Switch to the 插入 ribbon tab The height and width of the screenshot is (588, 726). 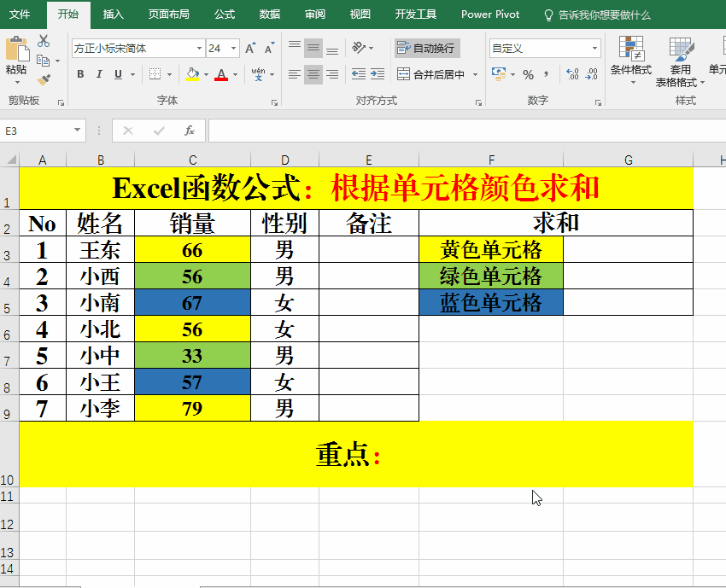click(113, 15)
